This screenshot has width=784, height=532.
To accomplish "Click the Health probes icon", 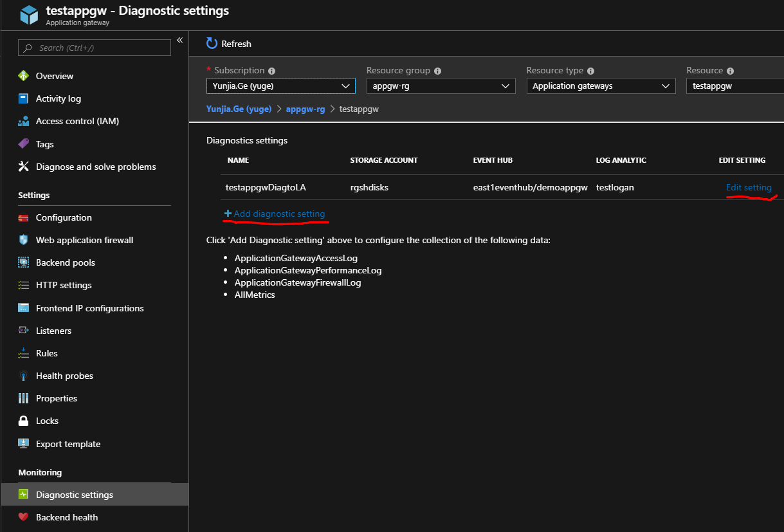I will tap(24, 376).
